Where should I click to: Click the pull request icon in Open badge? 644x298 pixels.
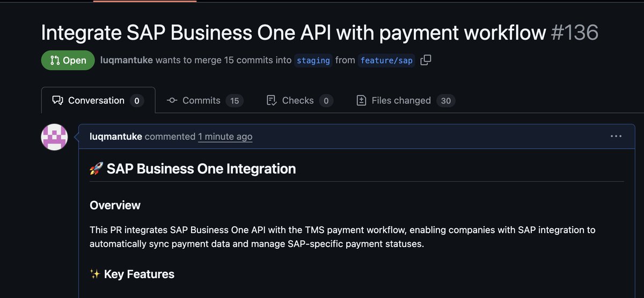point(54,61)
